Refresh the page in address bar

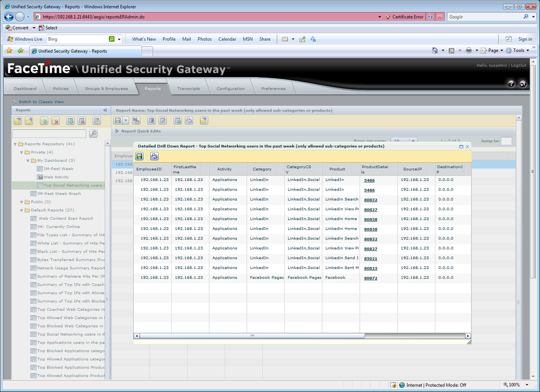pyautogui.click(x=430, y=17)
